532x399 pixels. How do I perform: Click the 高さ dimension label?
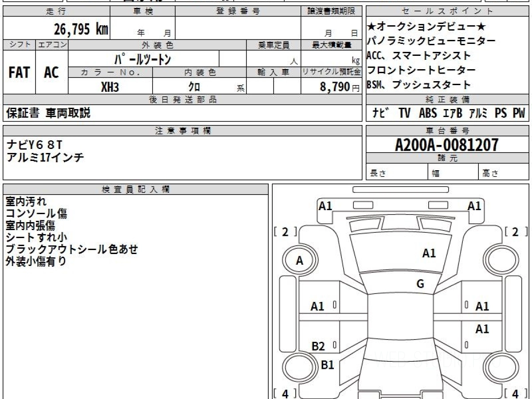(491, 174)
